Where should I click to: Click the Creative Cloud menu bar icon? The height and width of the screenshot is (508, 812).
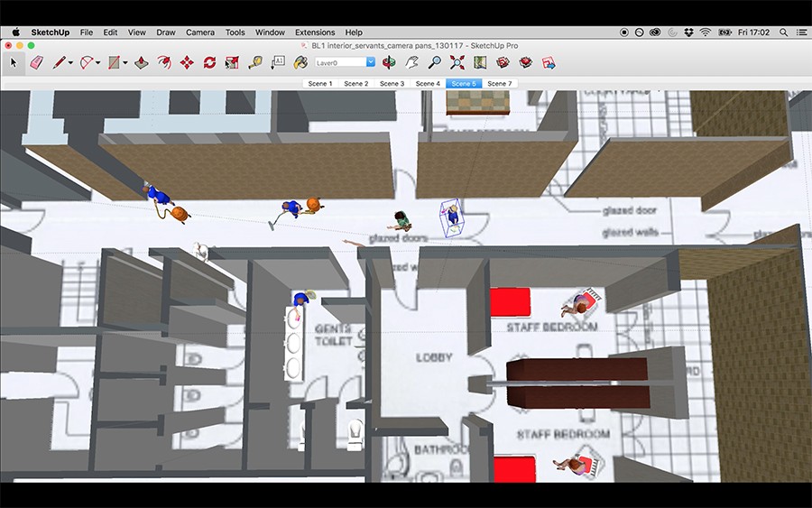pyautogui.click(x=655, y=32)
